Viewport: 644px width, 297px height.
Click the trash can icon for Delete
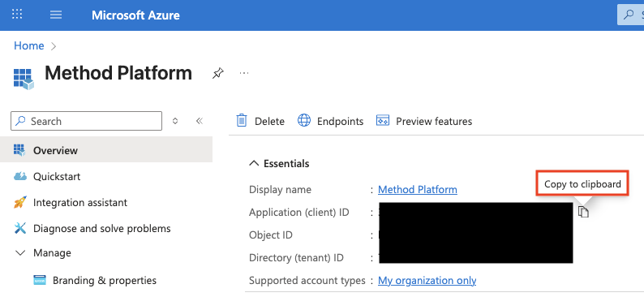coord(242,121)
